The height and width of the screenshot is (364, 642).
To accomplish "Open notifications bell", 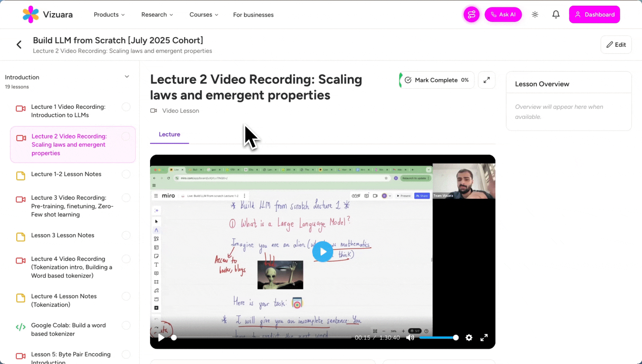I will (556, 14).
